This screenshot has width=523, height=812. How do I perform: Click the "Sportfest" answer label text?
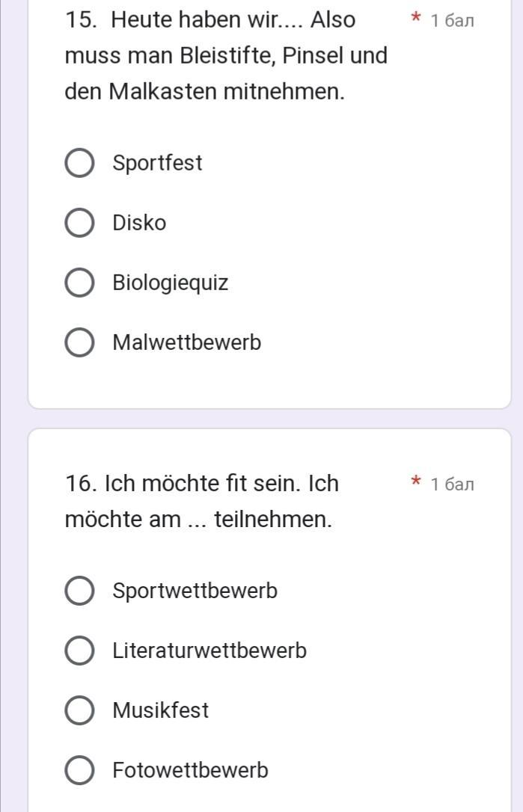click(157, 163)
